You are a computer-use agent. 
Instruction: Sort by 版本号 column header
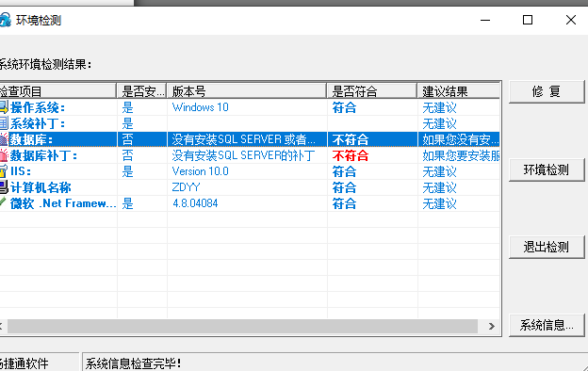pyautogui.click(x=247, y=91)
